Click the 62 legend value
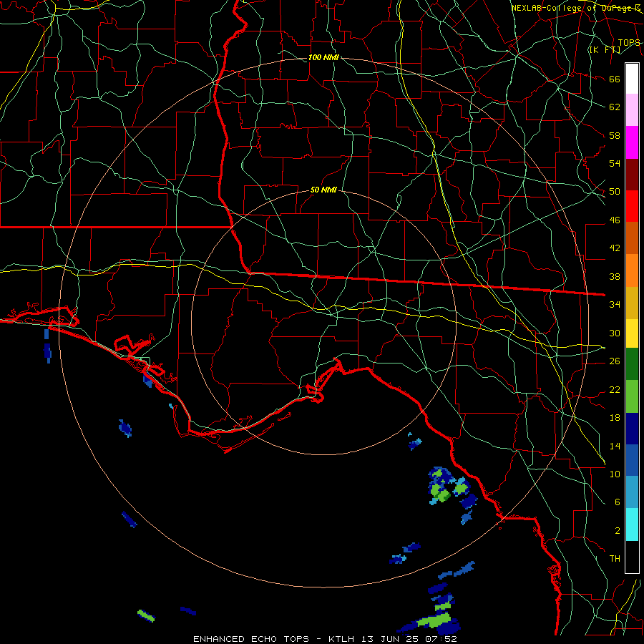 tap(615, 107)
